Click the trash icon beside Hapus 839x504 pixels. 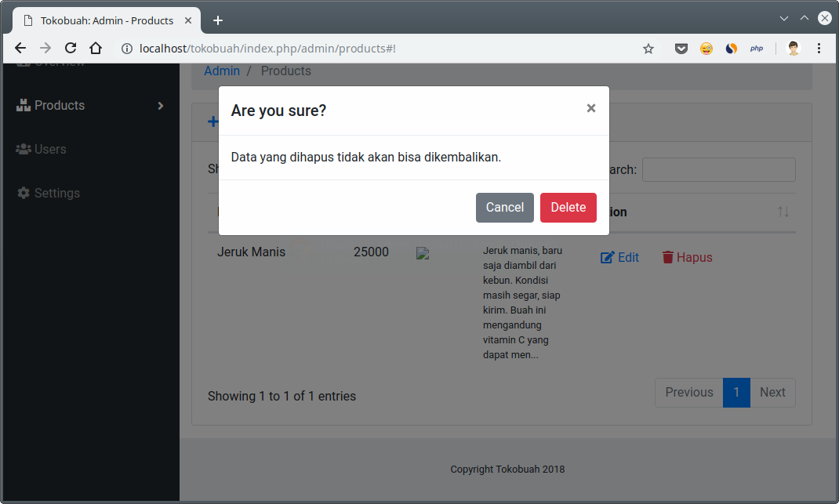(x=667, y=256)
